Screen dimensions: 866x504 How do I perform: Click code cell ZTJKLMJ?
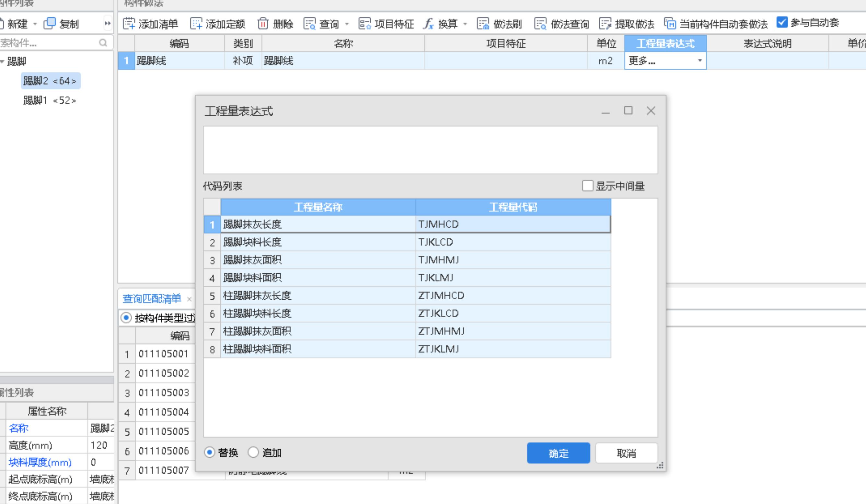(513, 349)
